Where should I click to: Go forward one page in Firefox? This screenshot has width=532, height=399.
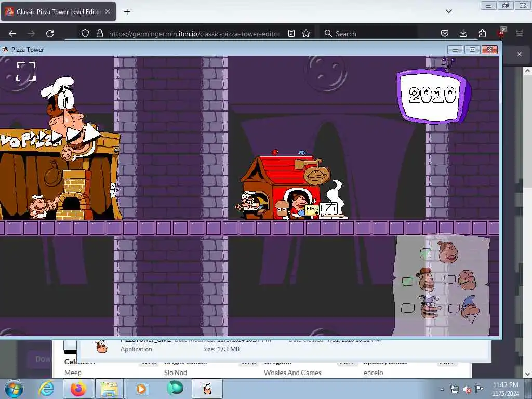pyautogui.click(x=31, y=34)
